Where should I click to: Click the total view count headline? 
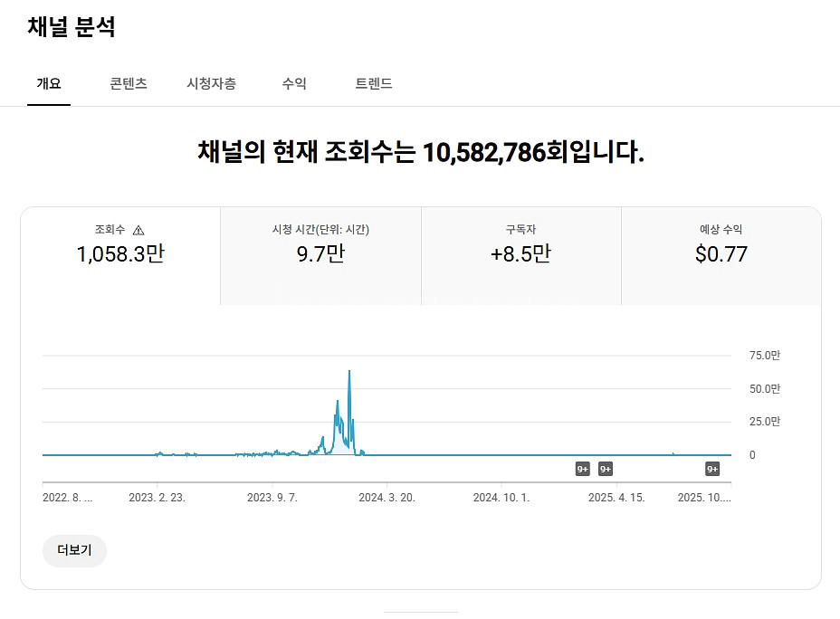[x=420, y=154]
